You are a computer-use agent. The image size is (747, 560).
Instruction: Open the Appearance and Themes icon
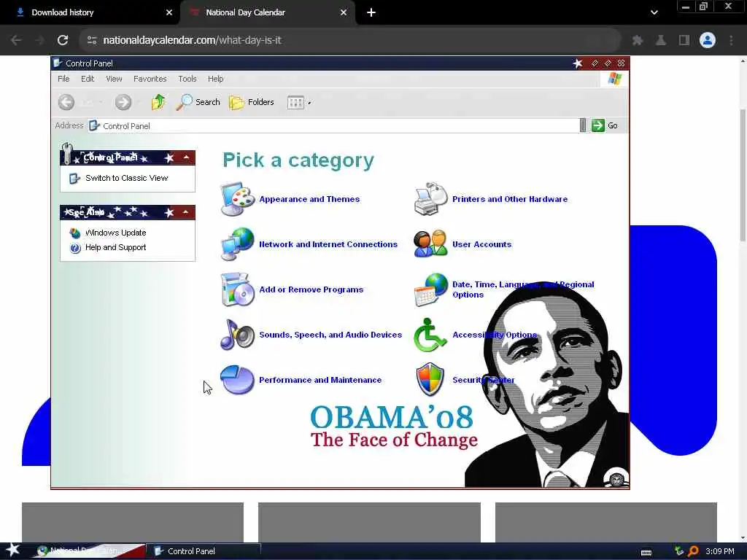pos(237,199)
